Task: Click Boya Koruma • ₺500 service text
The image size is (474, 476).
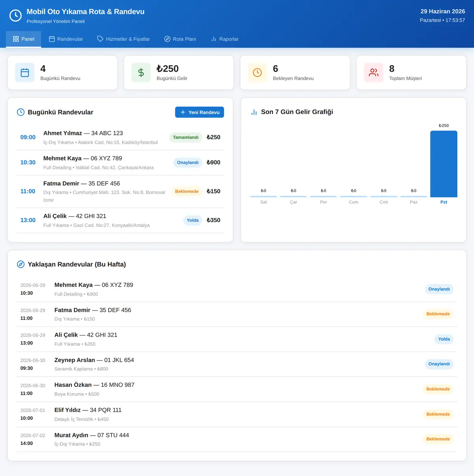Action: 77,394
